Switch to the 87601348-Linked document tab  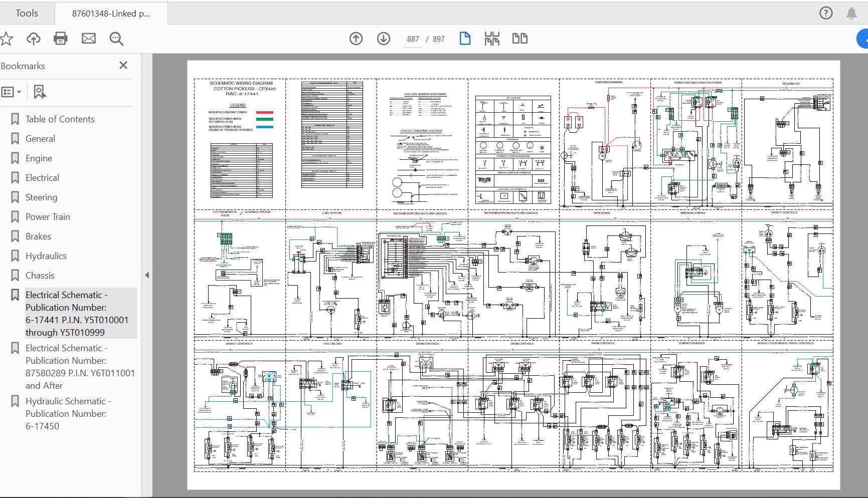(x=111, y=14)
